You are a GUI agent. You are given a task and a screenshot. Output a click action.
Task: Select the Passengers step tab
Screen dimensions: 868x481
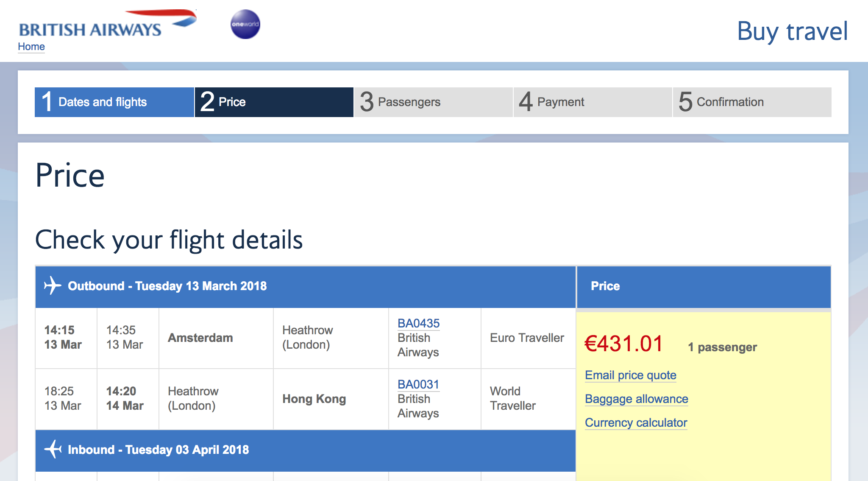point(433,102)
